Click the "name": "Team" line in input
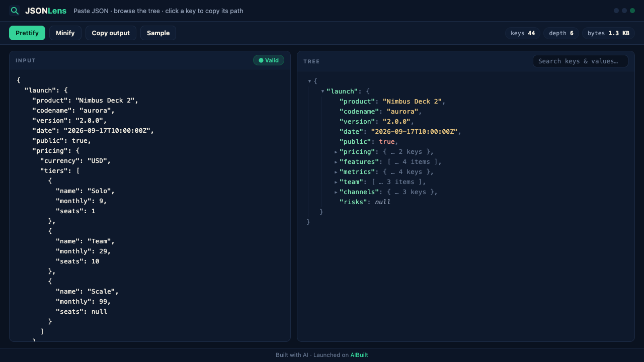The height and width of the screenshot is (362, 644). point(85,241)
